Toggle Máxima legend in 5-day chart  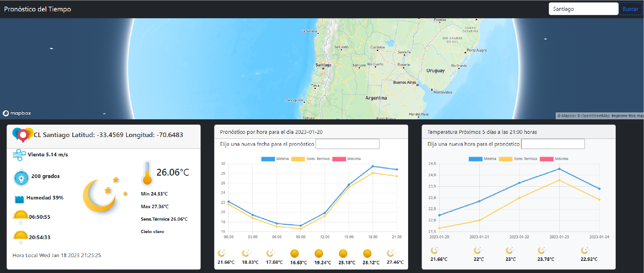click(x=554, y=159)
